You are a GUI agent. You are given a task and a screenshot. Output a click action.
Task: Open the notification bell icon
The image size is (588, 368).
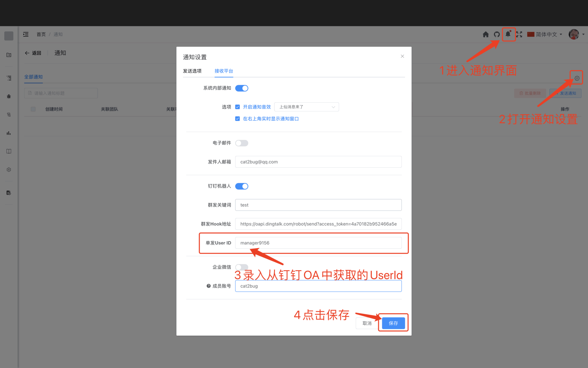(508, 34)
